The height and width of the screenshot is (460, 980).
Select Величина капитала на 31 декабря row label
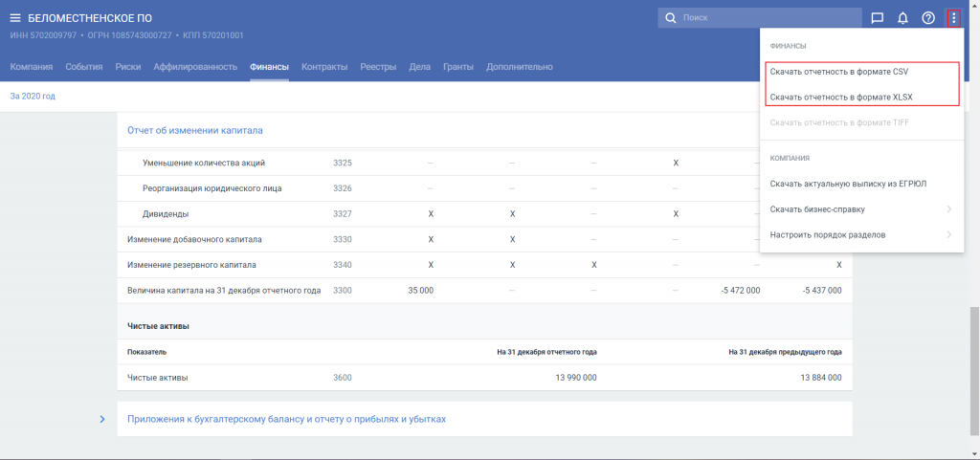coord(224,290)
